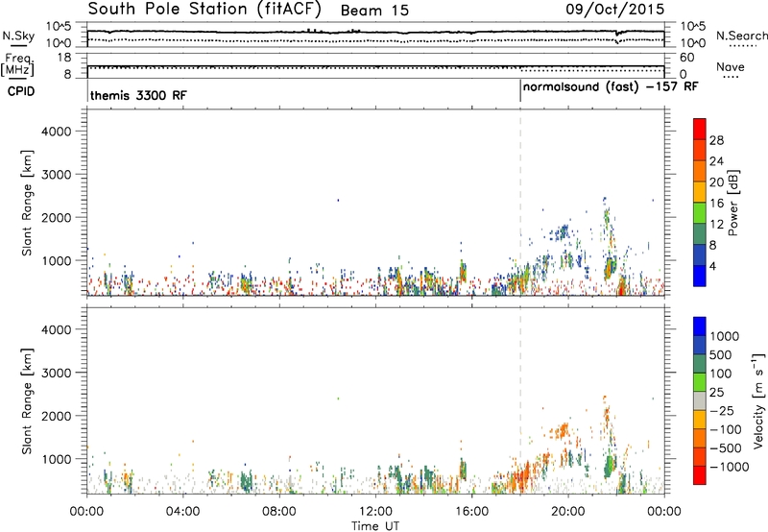Click the gray band of Velocity colorbar

pos(700,400)
